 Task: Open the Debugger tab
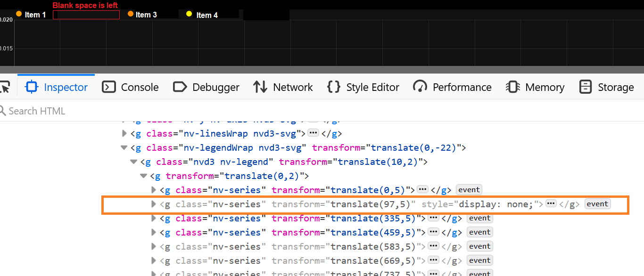pos(206,87)
